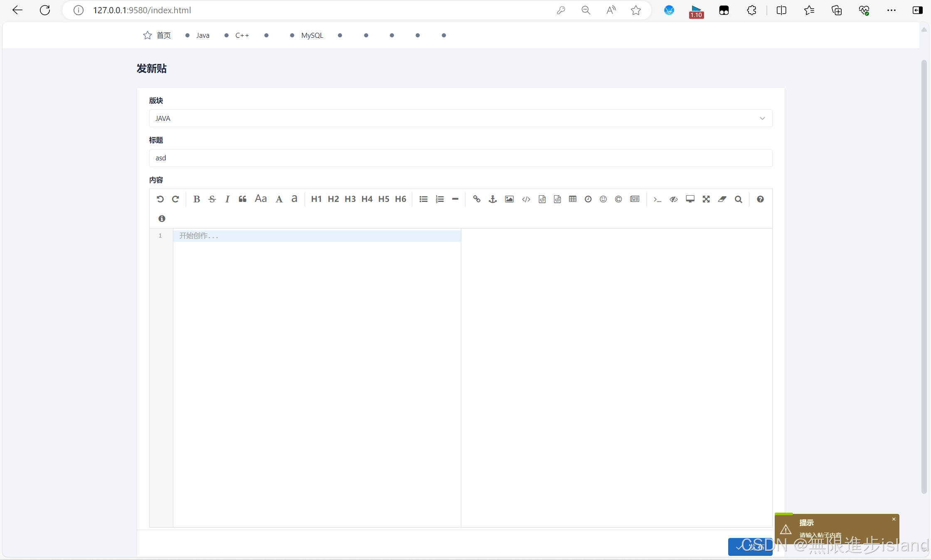Screen dimensions: 931x560
Task: Insert a code block
Action: (557, 199)
